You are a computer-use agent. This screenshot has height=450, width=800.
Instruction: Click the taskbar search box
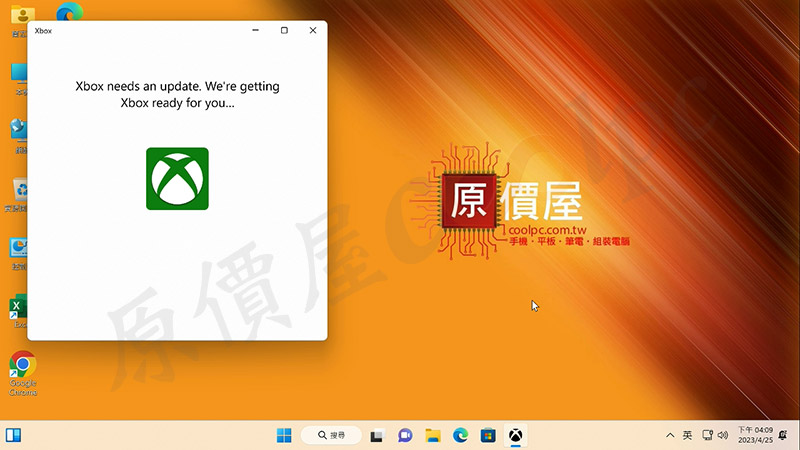point(331,435)
